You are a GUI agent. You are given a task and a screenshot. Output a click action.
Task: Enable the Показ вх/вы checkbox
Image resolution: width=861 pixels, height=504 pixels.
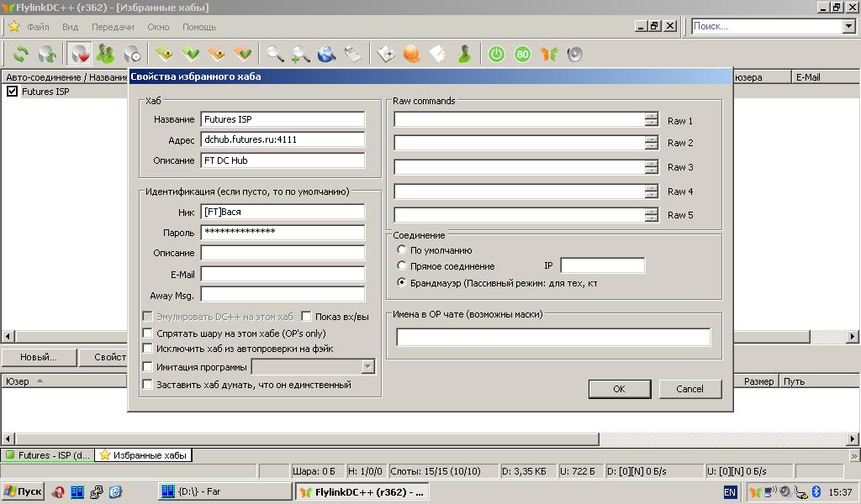(x=306, y=317)
